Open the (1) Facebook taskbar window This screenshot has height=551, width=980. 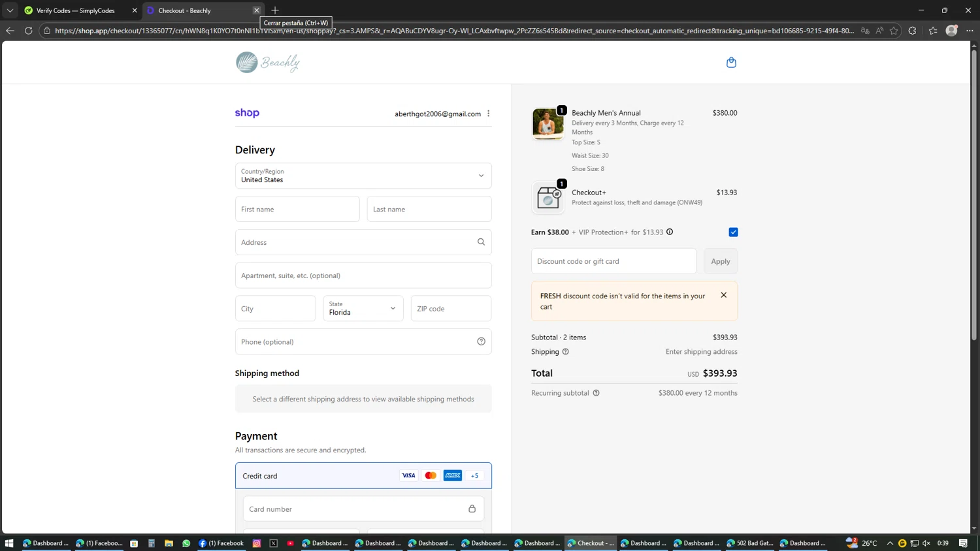click(221, 543)
